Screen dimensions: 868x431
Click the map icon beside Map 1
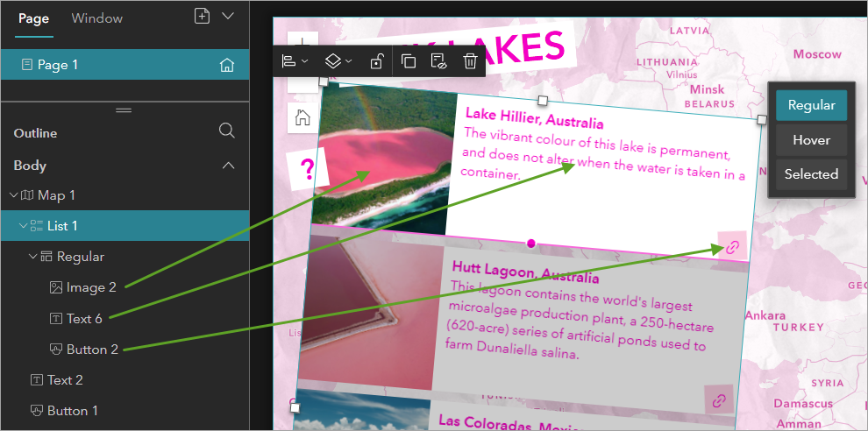tap(27, 194)
